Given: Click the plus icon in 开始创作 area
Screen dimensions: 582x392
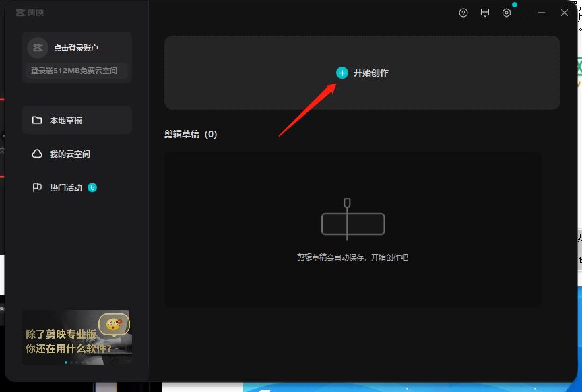Looking at the screenshot, I should coord(341,71).
